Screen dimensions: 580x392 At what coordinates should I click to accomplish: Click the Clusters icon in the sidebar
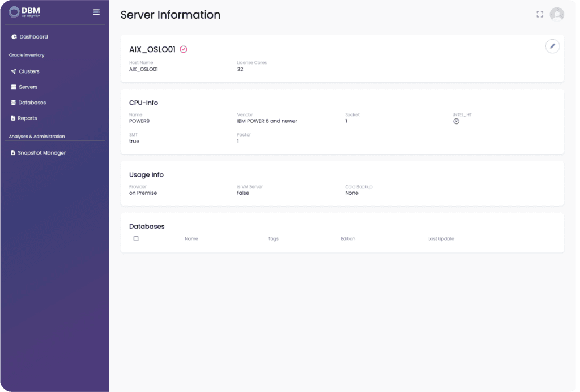pos(14,72)
